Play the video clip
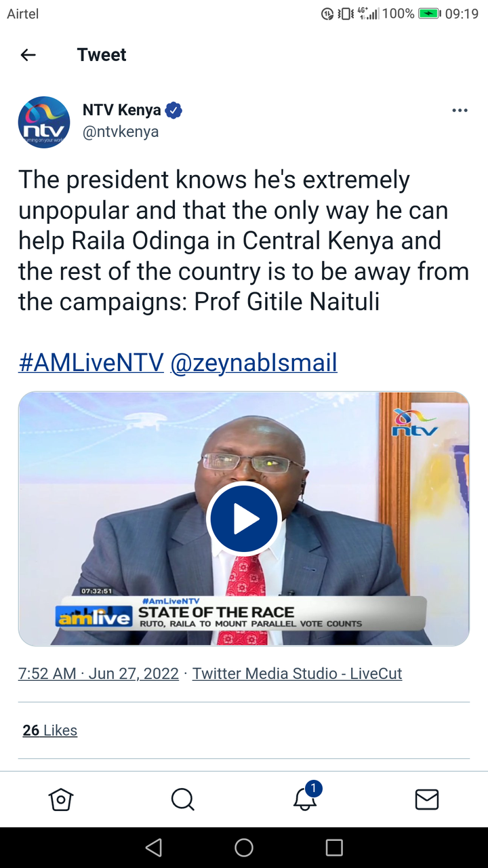The image size is (488, 868). 244,519
